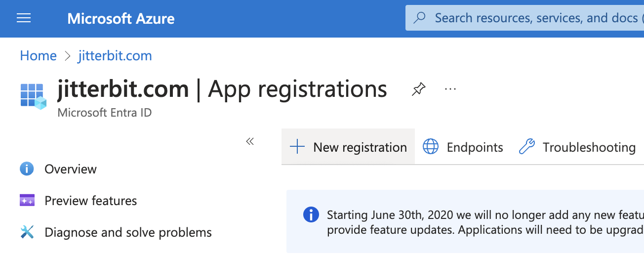Select Overview in the sidebar
Image resolution: width=644 pixels, height=256 pixels.
70,169
